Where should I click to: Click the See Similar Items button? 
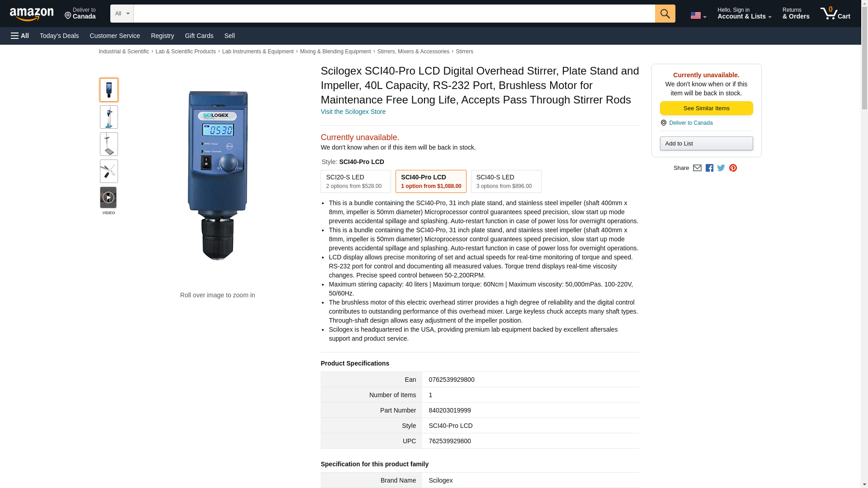(706, 108)
